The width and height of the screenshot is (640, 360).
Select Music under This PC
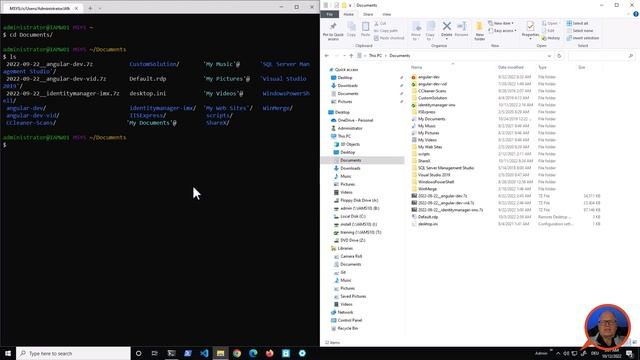[346, 176]
